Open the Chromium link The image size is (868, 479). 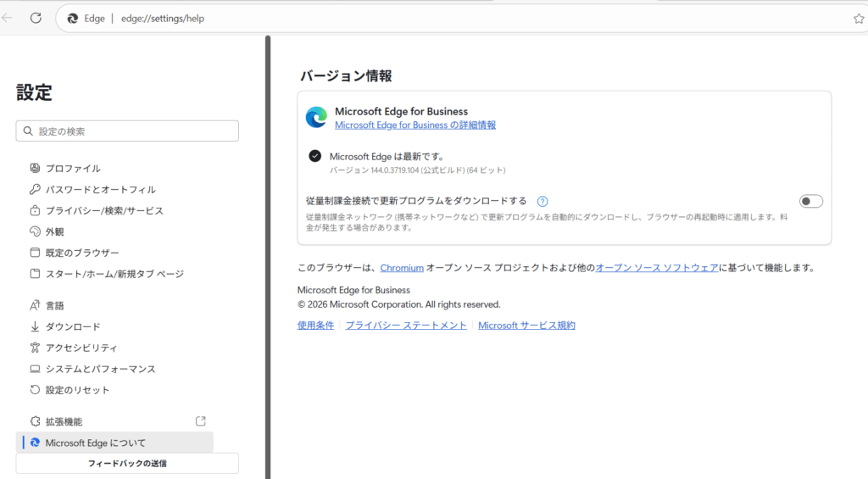coord(401,268)
